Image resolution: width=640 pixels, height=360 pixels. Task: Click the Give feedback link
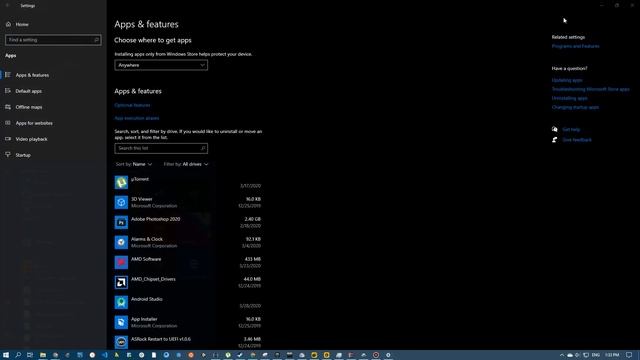pos(577,140)
